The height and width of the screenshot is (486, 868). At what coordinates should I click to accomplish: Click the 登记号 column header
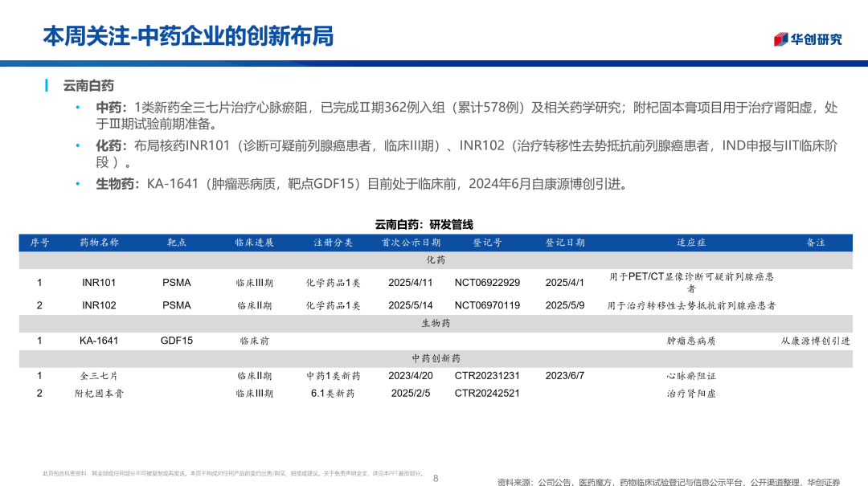pos(487,243)
